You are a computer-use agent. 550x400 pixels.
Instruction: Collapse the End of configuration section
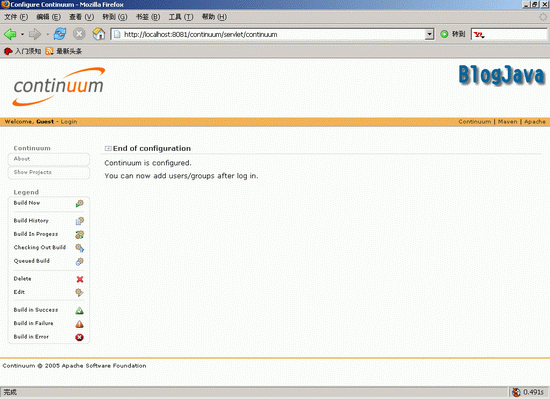[108, 148]
